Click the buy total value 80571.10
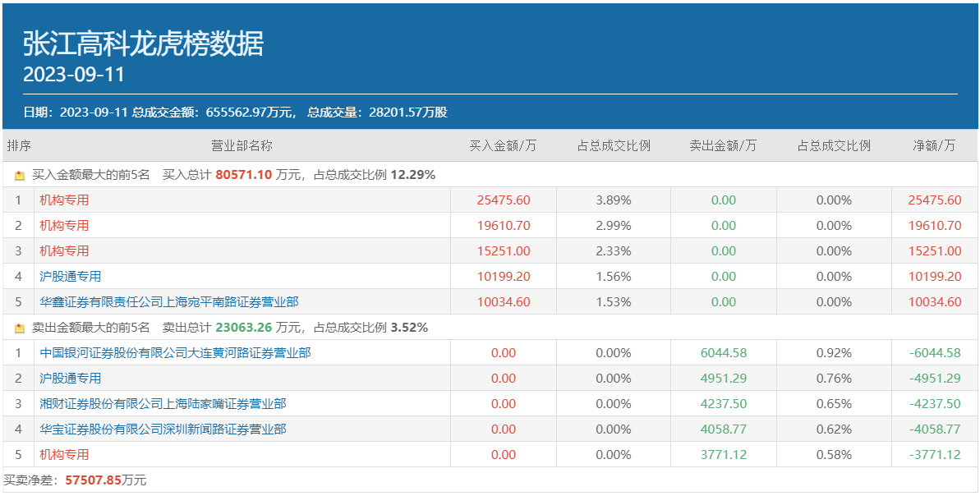980x496 pixels. coord(243,175)
